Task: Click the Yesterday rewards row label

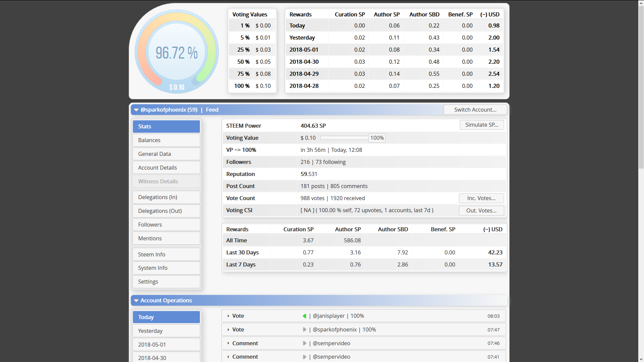Action: pos(302,38)
